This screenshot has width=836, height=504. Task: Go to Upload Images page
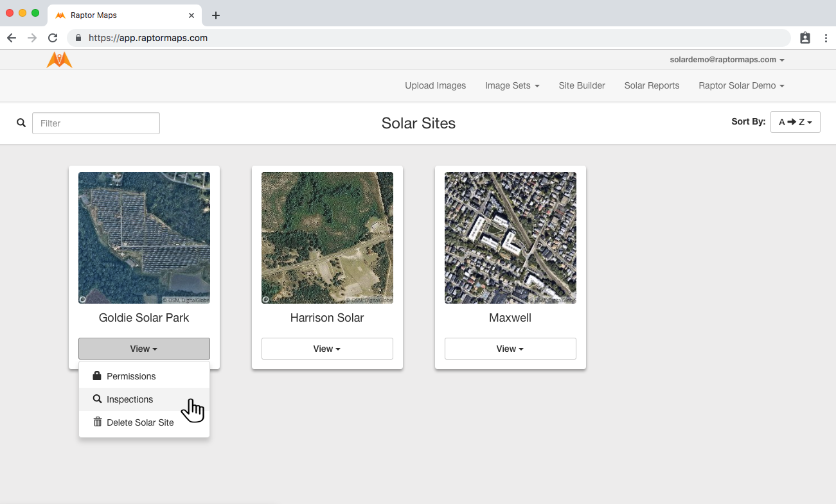point(435,85)
